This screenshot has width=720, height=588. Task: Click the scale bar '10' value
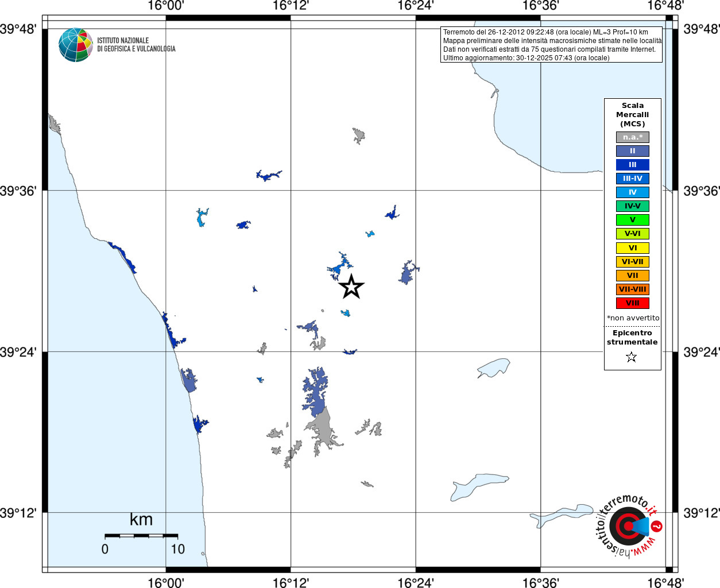tap(178, 549)
